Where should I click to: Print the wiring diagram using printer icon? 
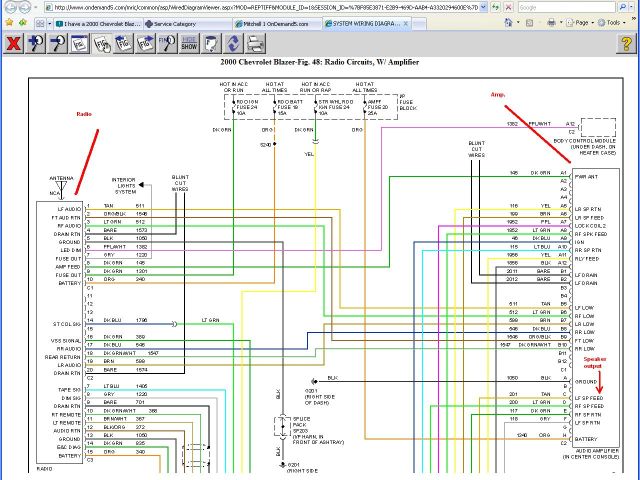coord(255,43)
